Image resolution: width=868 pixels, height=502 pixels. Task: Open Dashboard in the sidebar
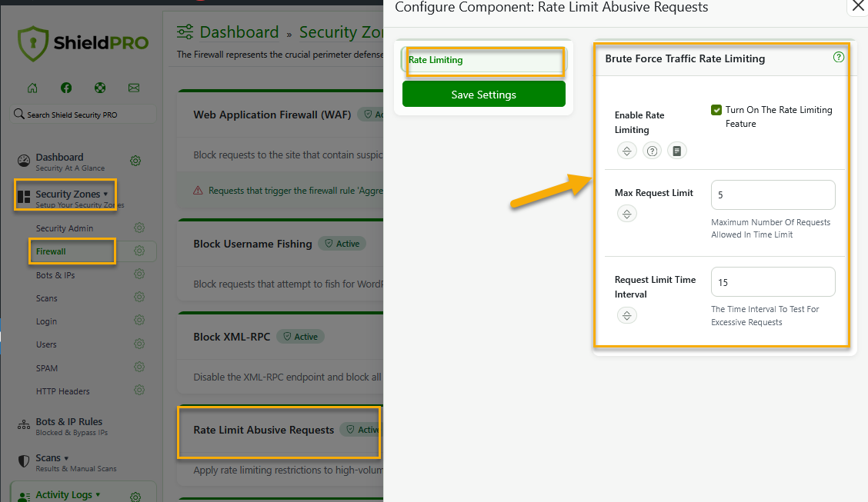click(59, 157)
